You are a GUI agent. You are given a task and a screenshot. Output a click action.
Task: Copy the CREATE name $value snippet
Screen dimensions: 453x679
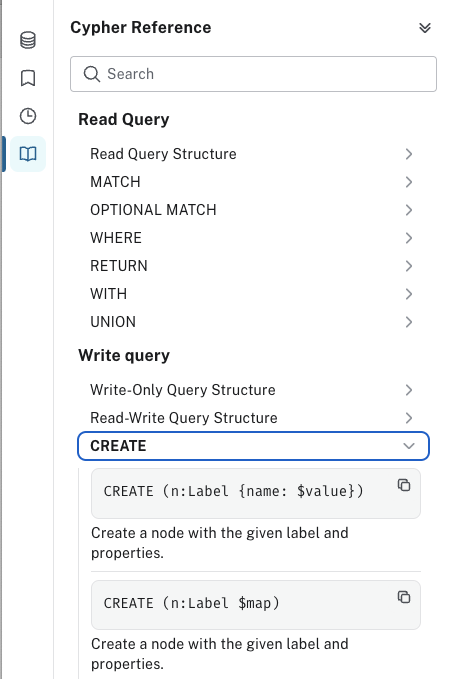(x=404, y=485)
